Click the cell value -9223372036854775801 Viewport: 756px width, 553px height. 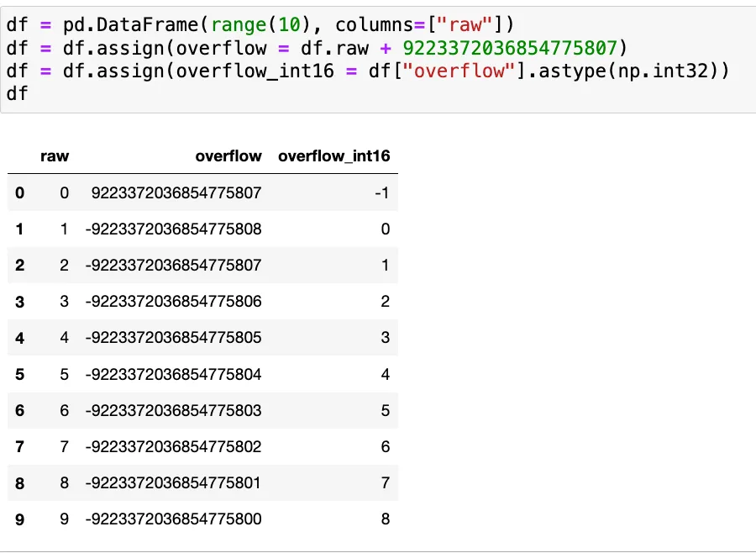[174, 483]
